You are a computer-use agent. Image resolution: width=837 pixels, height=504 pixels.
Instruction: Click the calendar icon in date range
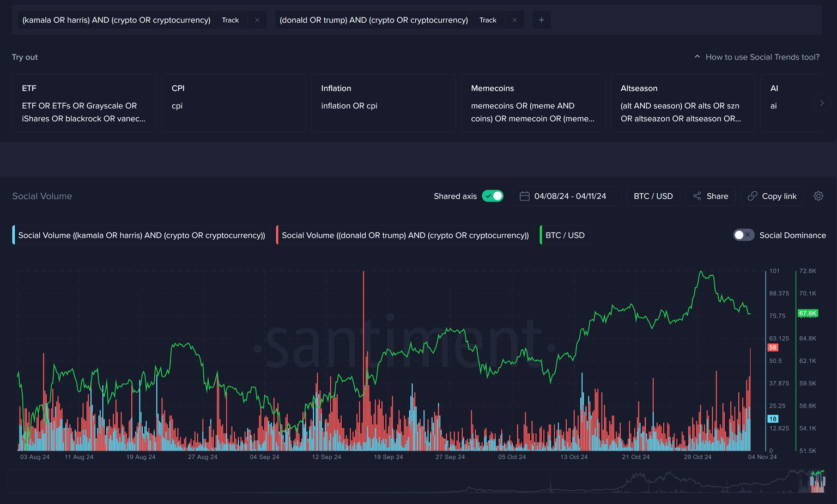(524, 196)
